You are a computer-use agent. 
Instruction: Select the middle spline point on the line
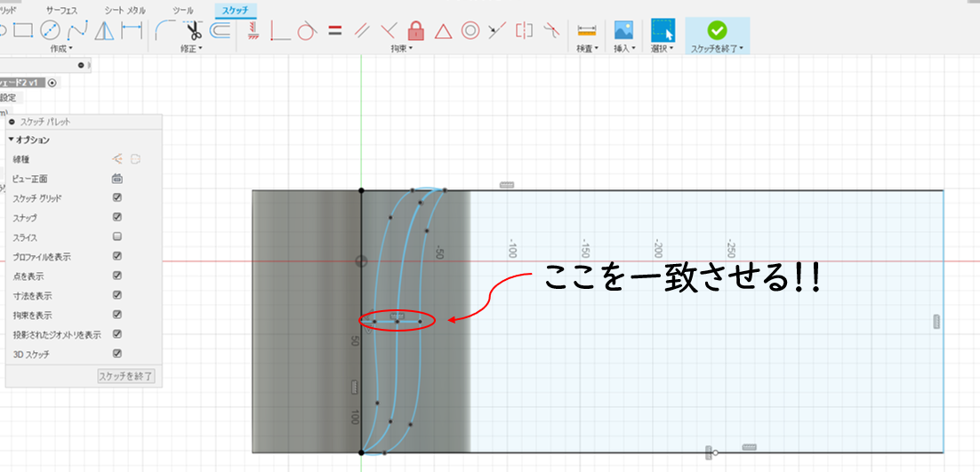click(x=397, y=322)
